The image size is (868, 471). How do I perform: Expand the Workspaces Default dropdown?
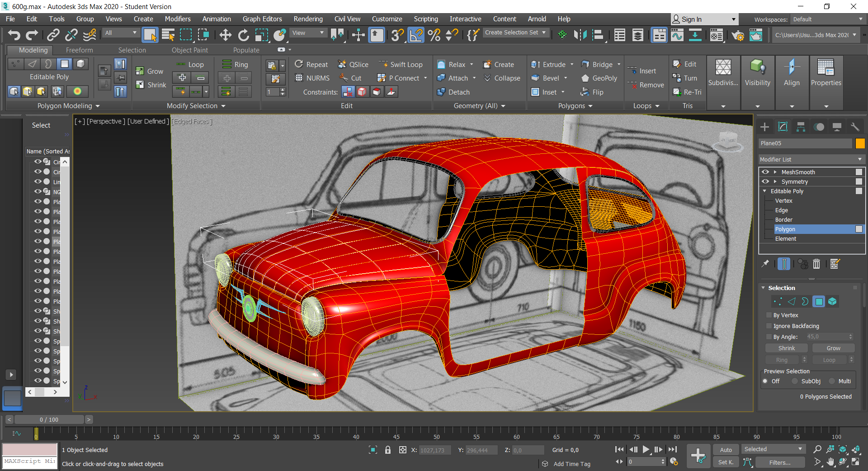tap(827, 19)
